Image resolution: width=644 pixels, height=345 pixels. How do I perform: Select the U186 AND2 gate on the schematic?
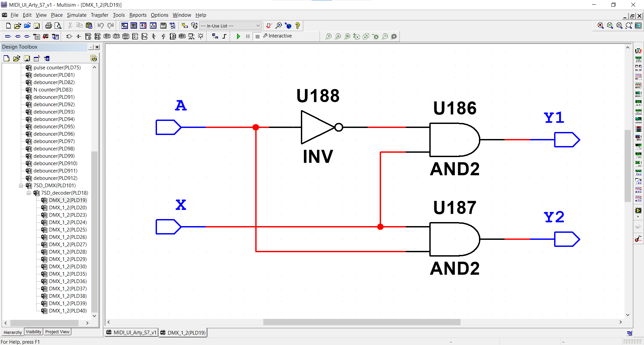point(455,140)
